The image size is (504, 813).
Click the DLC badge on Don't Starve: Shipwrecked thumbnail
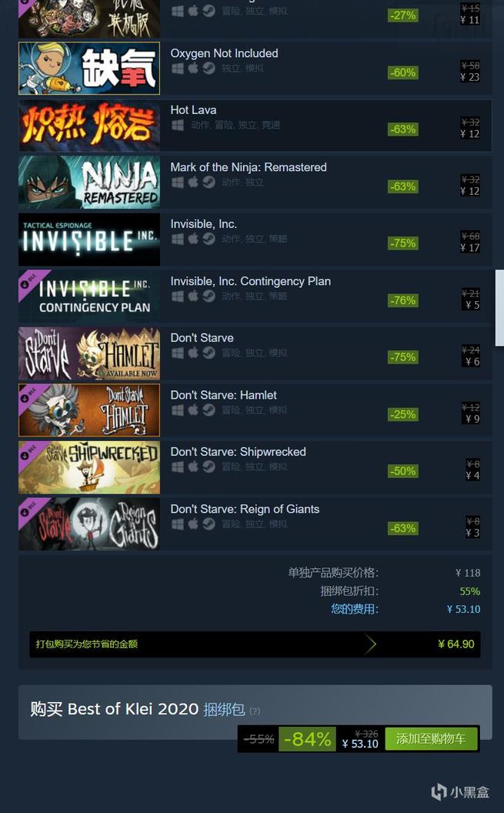pos(25,455)
